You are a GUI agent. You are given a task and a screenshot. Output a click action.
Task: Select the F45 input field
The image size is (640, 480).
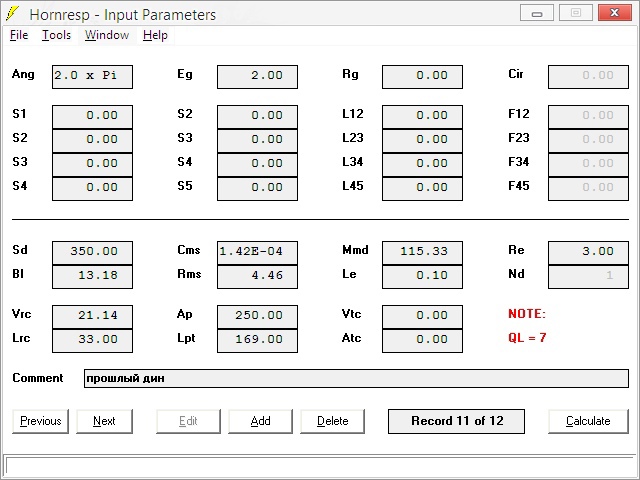coord(588,189)
